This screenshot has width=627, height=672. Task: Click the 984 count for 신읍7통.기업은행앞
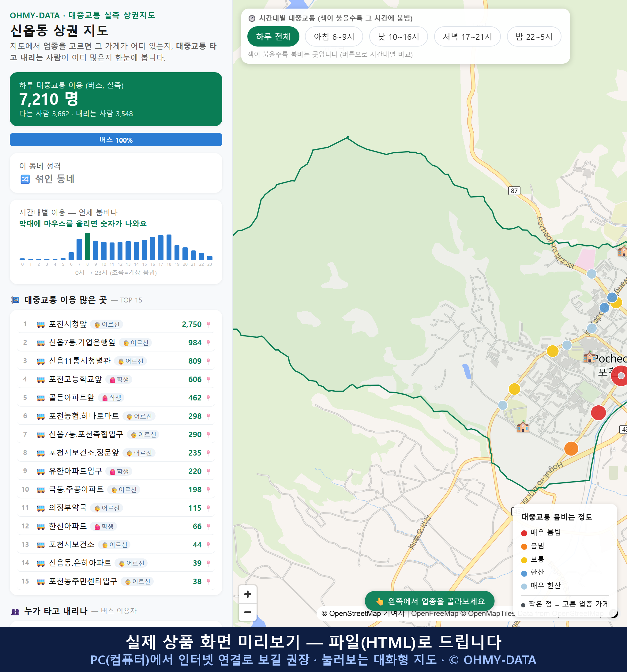195,343
